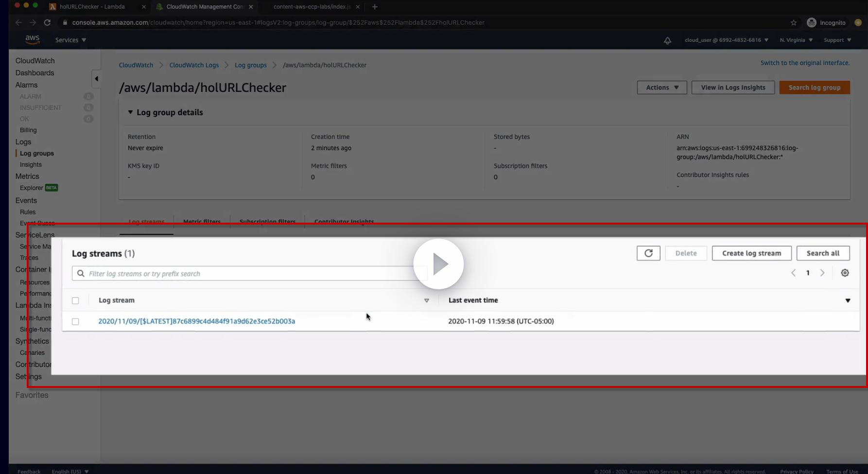Check the 2020/11/09 log stream row

coord(75,321)
